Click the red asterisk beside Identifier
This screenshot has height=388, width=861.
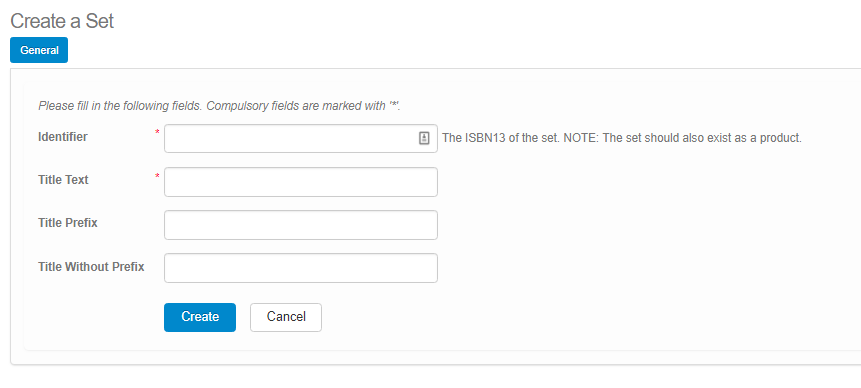click(158, 132)
